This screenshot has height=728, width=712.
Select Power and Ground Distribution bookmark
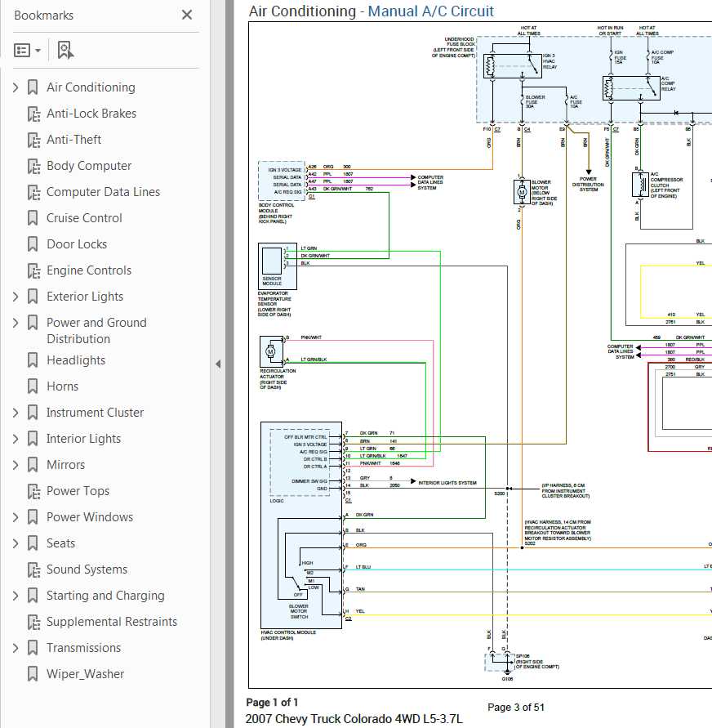click(96, 331)
